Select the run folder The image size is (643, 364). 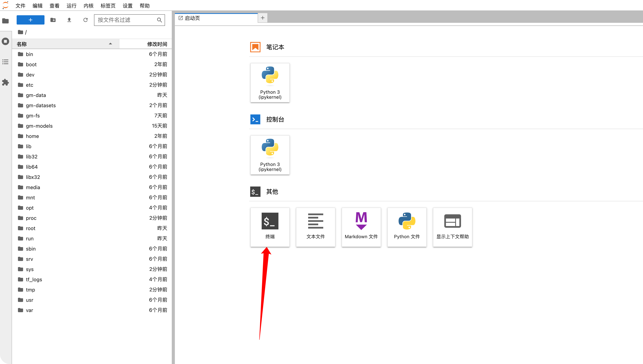[92, 239]
